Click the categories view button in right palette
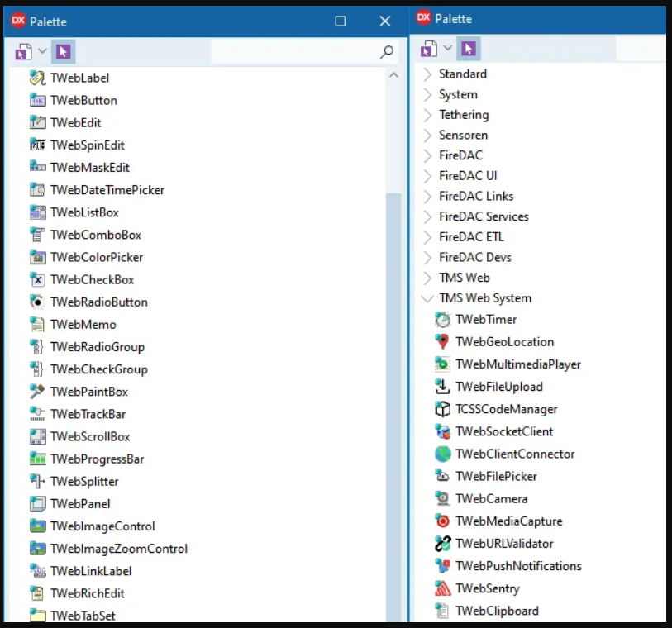 [428, 49]
